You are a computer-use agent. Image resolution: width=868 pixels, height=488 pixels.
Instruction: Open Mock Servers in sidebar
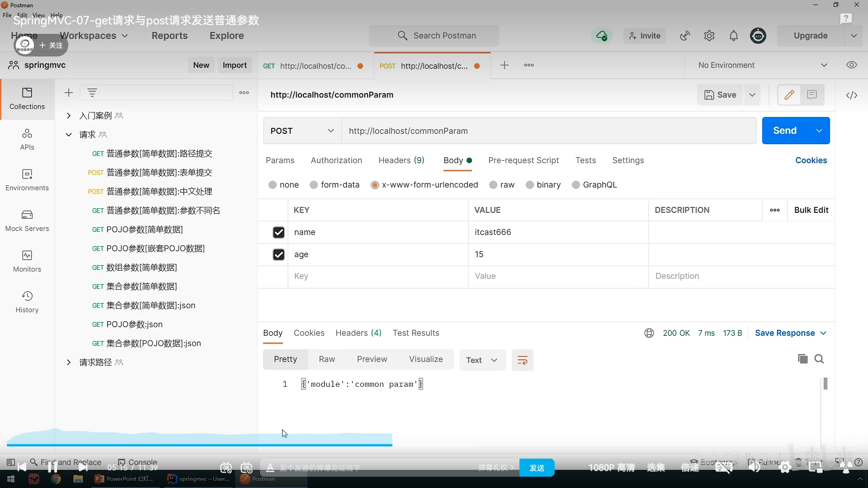(x=27, y=221)
